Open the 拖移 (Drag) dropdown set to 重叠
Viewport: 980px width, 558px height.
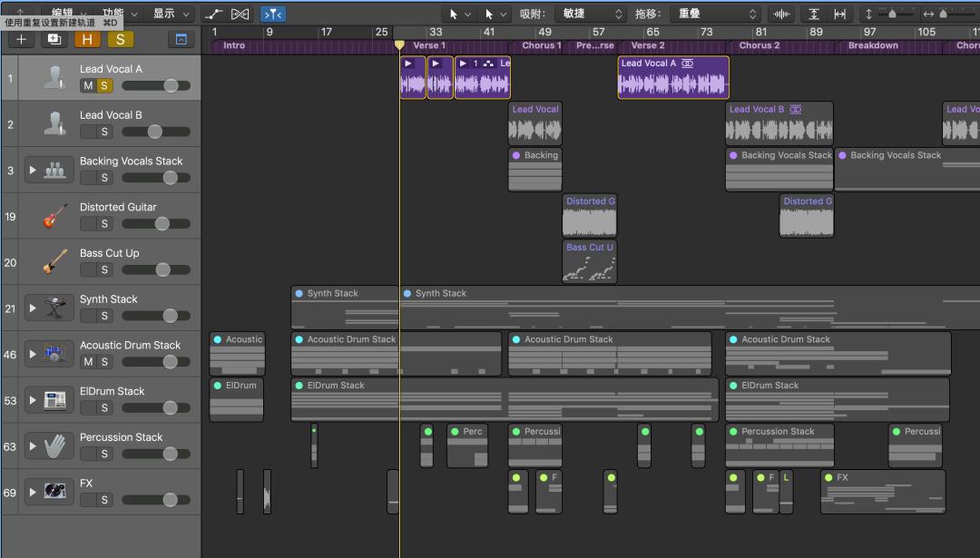715,14
